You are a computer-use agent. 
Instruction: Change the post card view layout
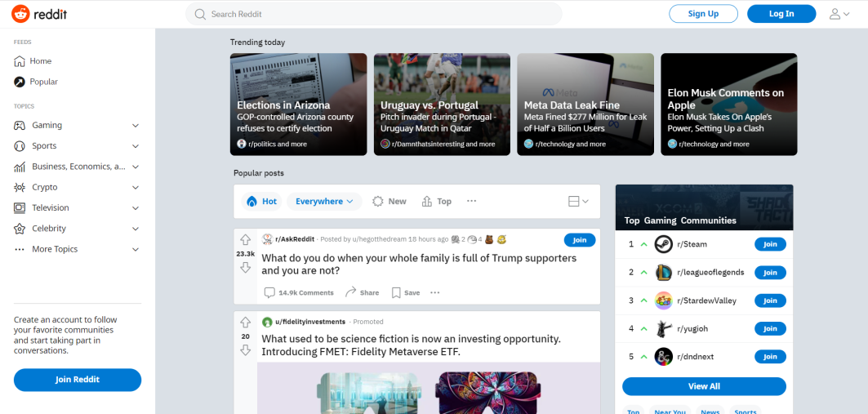578,202
